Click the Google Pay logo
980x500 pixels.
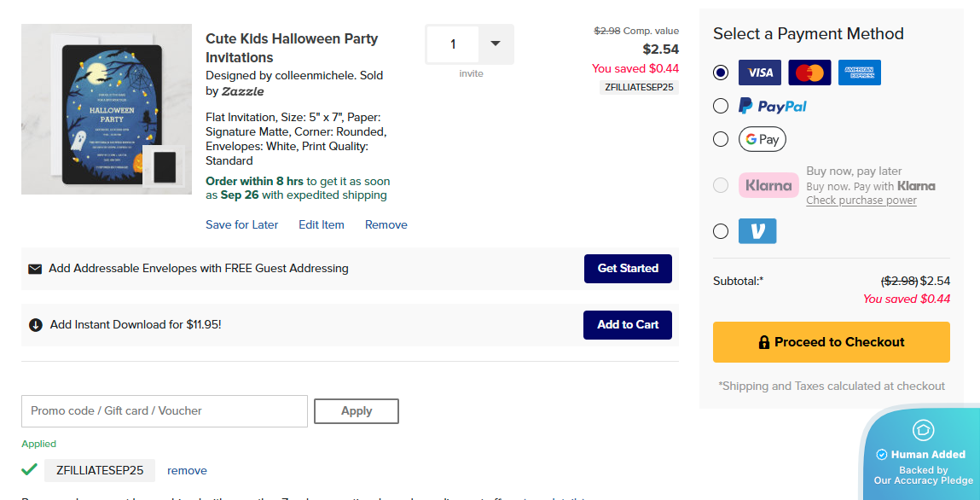pyautogui.click(x=762, y=138)
